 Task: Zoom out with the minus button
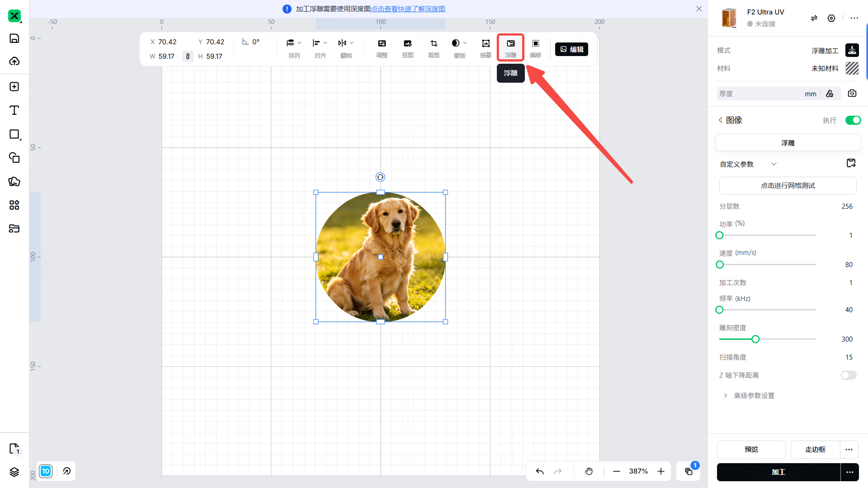click(617, 471)
